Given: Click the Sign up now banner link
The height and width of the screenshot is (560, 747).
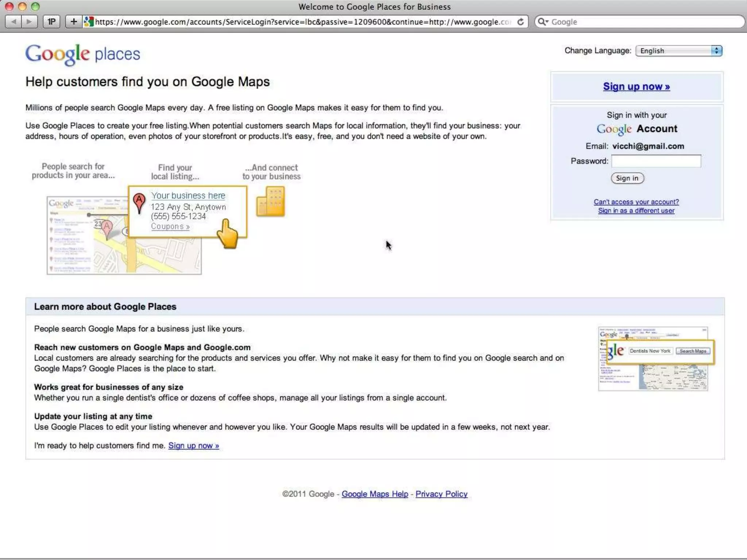Looking at the screenshot, I should 636,87.
